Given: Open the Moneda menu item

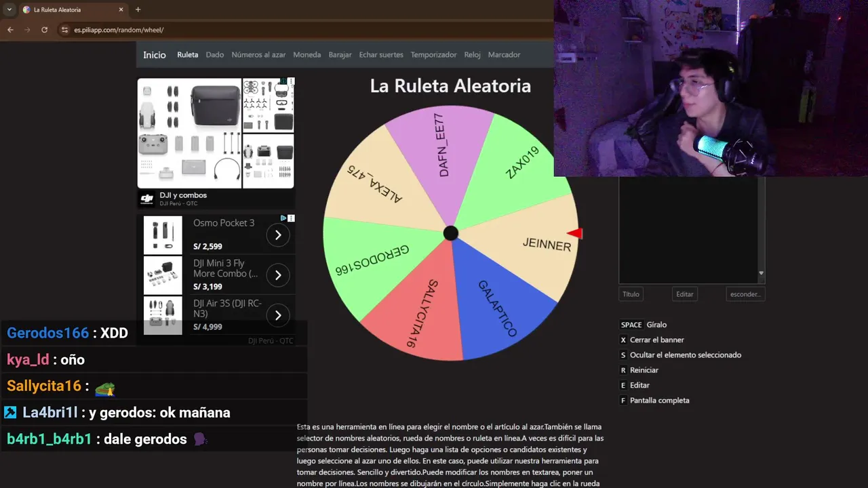Looking at the screenshot, I should [x=307, y=55].
